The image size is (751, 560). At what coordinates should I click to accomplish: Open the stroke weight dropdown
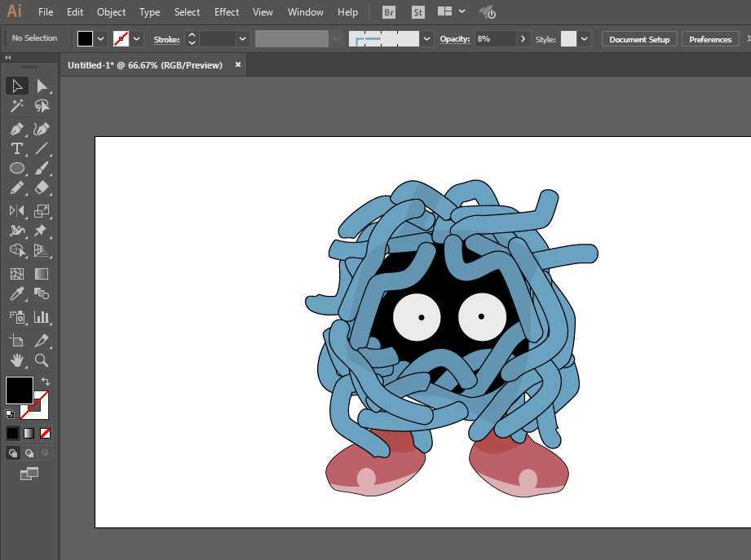coord(242,39)
